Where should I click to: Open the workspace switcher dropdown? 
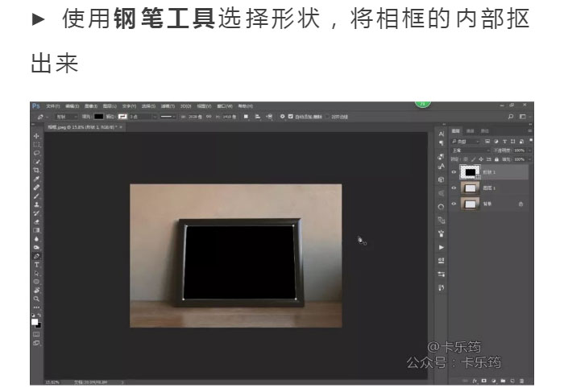pos(524,117)
